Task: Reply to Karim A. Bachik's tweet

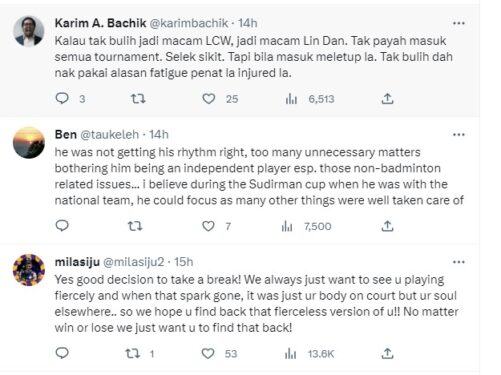Action: coord(62,99)
